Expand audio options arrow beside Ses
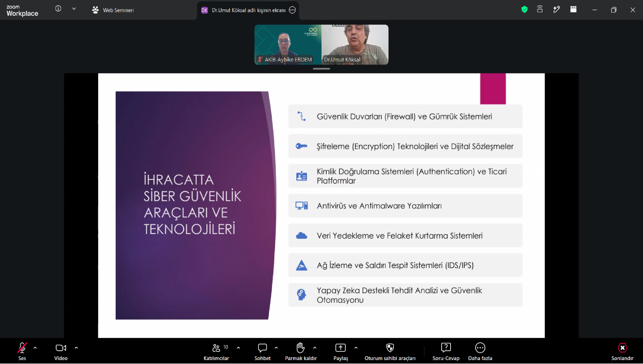Image resolution: width=643 pixels, height=364 pixels. click(x=35, y=348)
